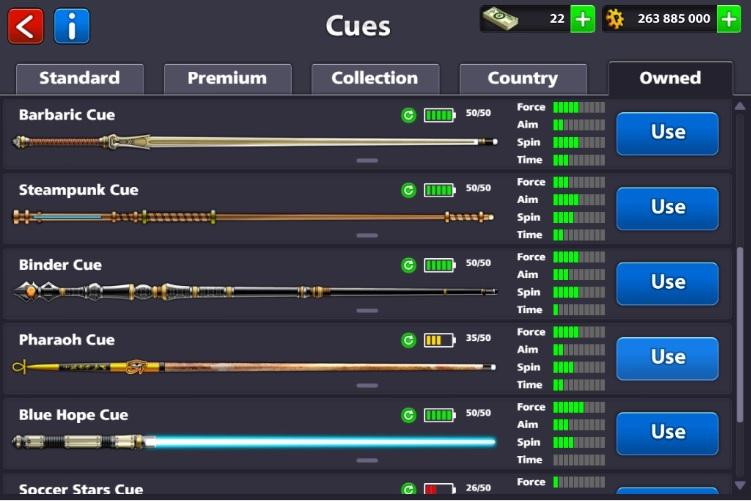This screenshot has width=751, height=501.
Task: Click the Blue Hope Cue name
Action: pyautogui.click(x=73, y=415)
